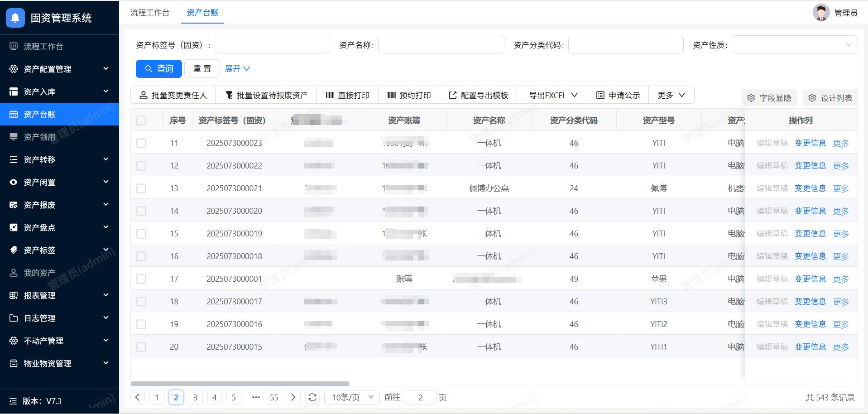Click the 不动产管理 gear icon
The height and width of the screenshot is (414, 868).
[x=14, y=341]
